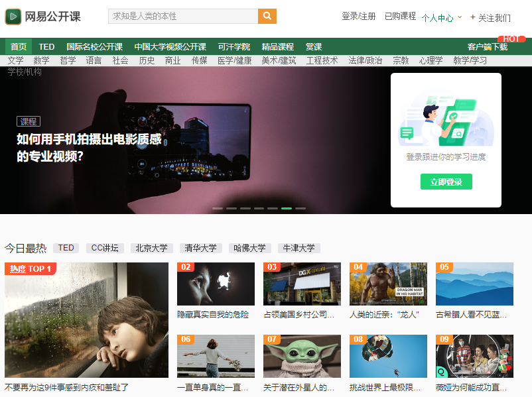Choose the 教学/学习 category
This screenshot has width=532, height=397.
coord(470,60)
